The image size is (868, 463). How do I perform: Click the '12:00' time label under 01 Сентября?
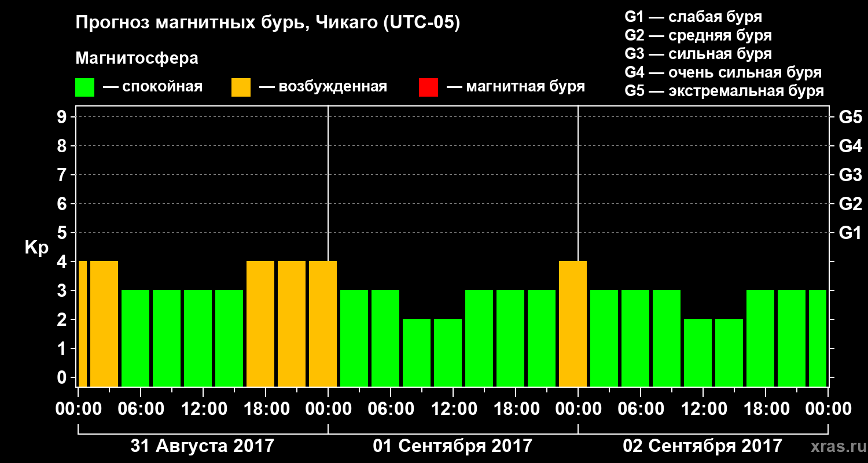click(x=453, y=409)
